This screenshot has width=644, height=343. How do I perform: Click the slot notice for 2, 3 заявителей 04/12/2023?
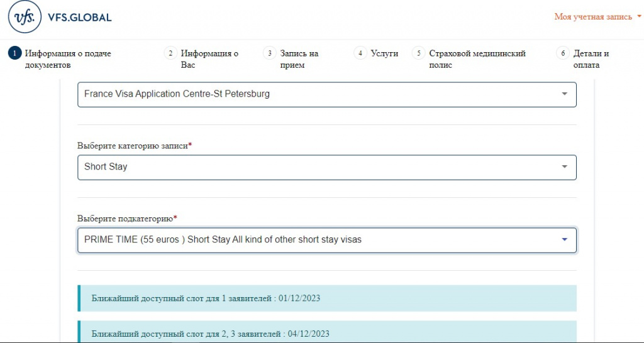tap(327, 332)
